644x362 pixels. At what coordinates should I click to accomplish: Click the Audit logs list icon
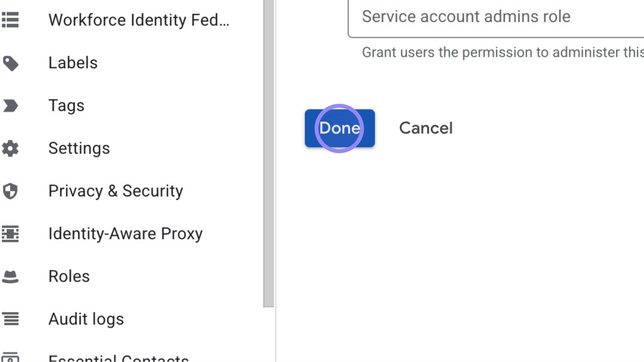(10, 318)
